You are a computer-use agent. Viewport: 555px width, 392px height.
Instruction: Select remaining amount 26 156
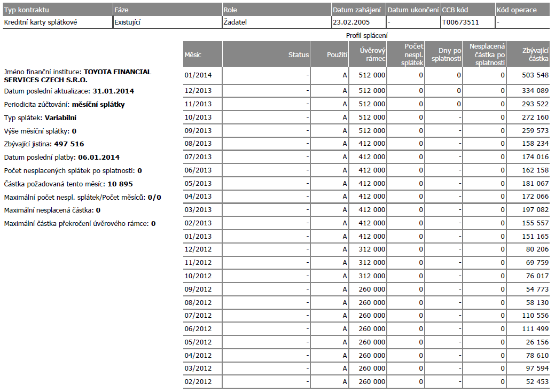[528, 342]
